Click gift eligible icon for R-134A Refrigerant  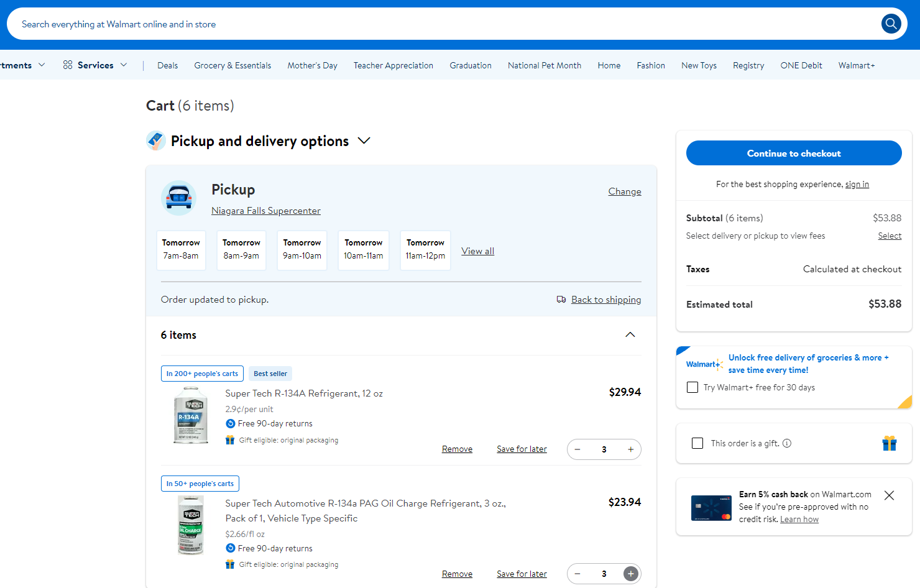[230, 440]
